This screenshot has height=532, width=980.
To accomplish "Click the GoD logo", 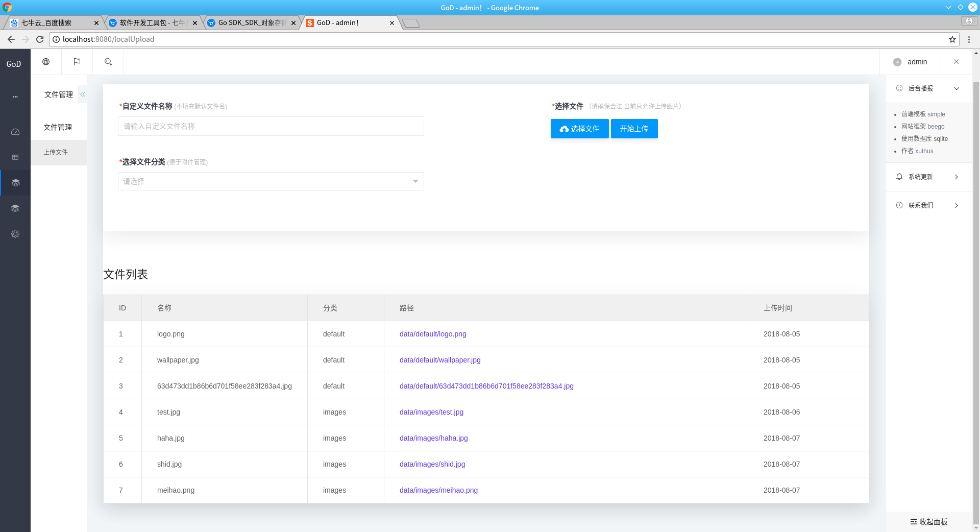I will (14, 64).
